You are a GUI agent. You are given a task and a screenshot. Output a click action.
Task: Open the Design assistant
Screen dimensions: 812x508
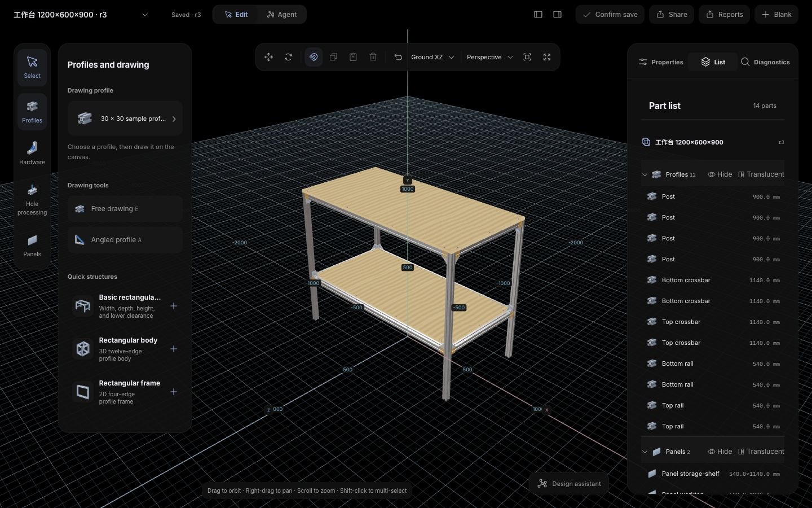click(x=569, y=484)
